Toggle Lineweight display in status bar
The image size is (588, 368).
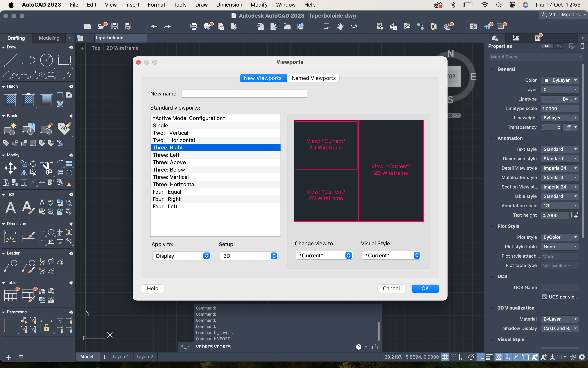[489, 357]
